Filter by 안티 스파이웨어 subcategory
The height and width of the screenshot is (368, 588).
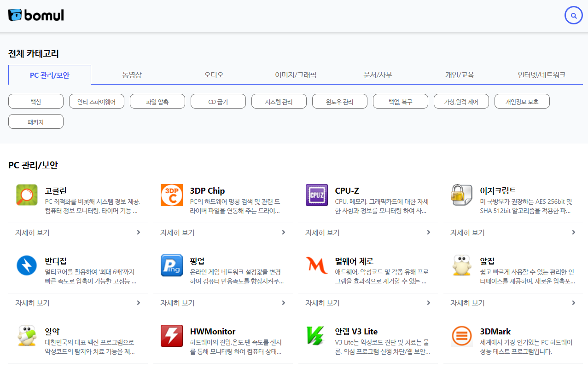(x=97, y=102)
